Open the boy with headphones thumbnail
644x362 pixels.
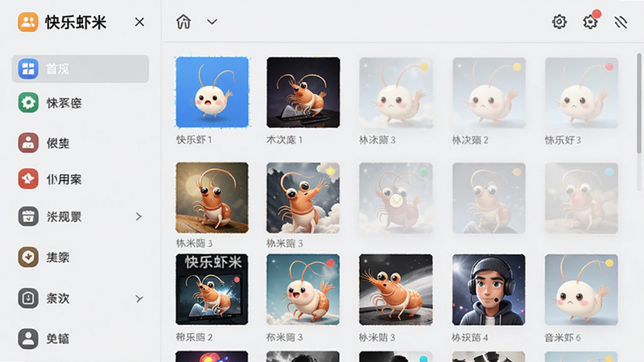(489, 290)
